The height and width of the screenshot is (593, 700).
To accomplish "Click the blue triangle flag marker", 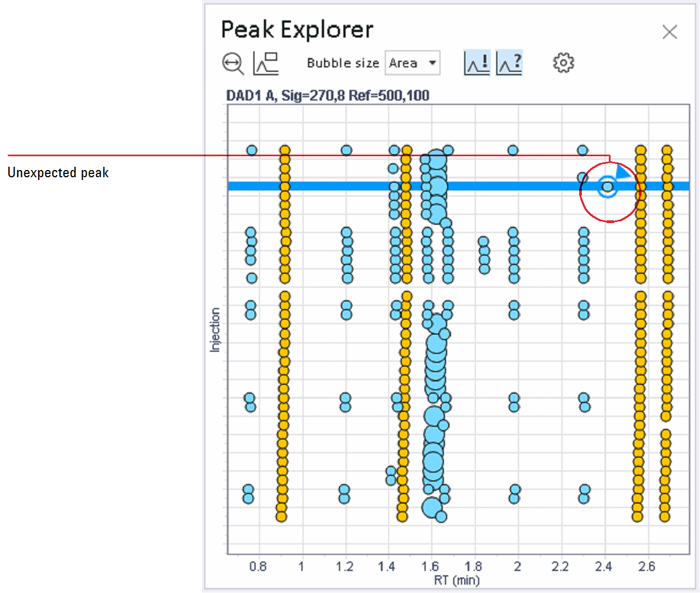I will pyautogui.click(x=622, y=172).
